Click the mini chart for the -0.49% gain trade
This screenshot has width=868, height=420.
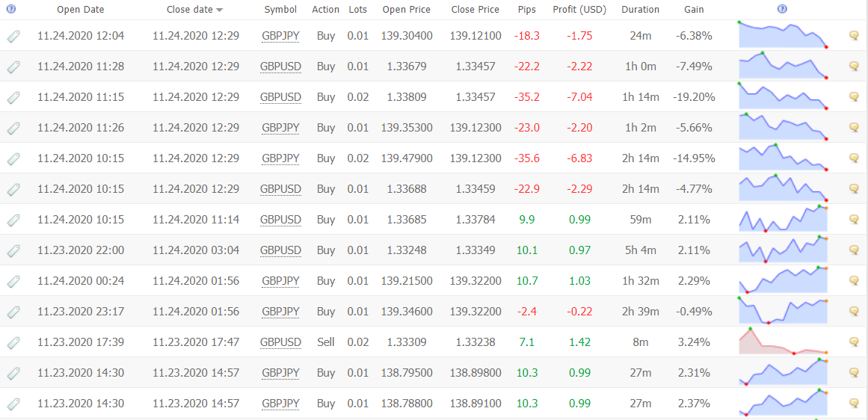(x=783, y=310)
